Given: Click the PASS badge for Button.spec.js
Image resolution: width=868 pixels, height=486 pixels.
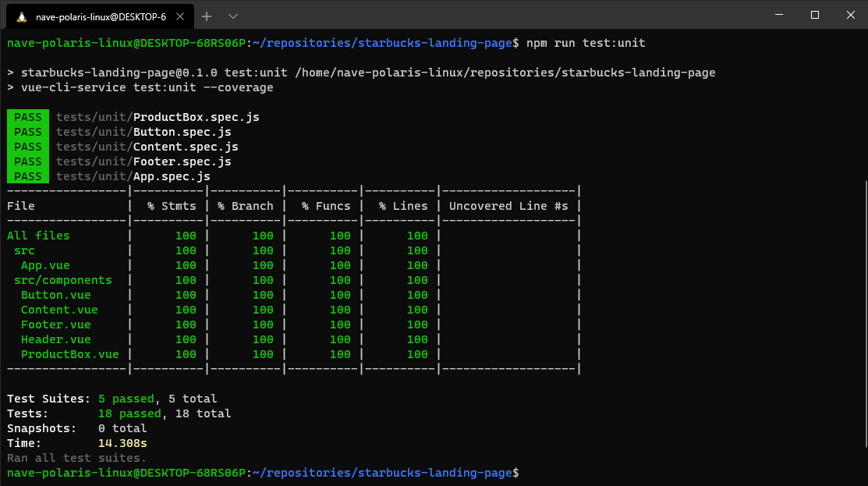Looking at the screenshot, I should point(27,132).
